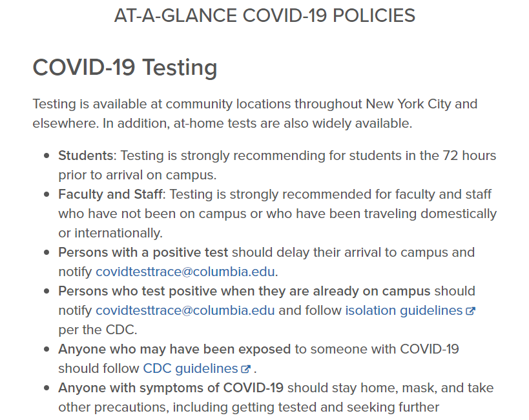Click the intro sentence about community locations testing
The image size is (529, 420).
(x=254, y=114)
